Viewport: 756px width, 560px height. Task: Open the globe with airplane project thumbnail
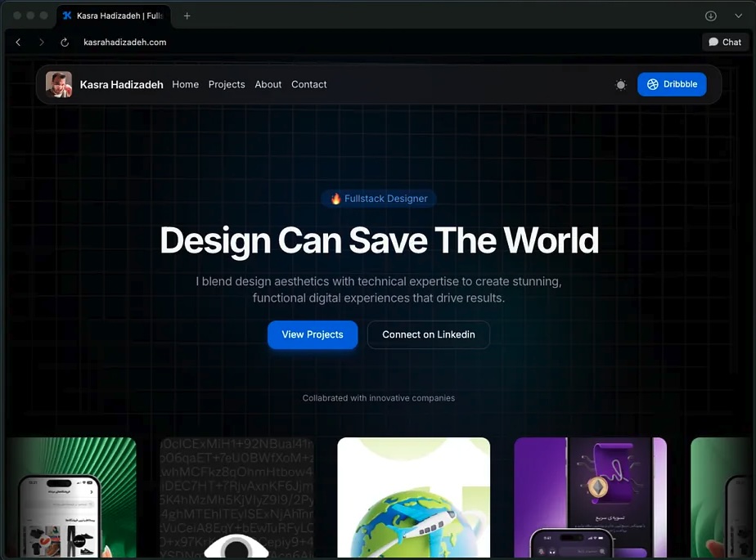[x=413, y=497]
